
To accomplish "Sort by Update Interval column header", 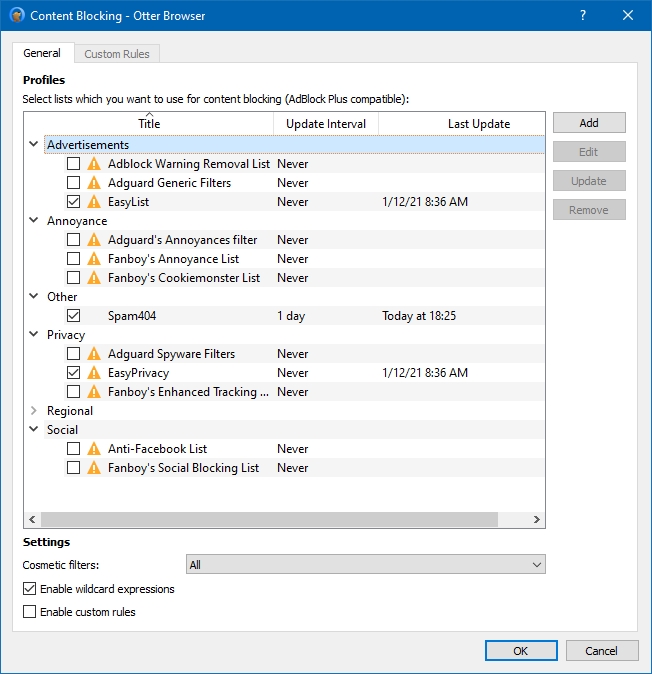I will [x=326, y=124].
